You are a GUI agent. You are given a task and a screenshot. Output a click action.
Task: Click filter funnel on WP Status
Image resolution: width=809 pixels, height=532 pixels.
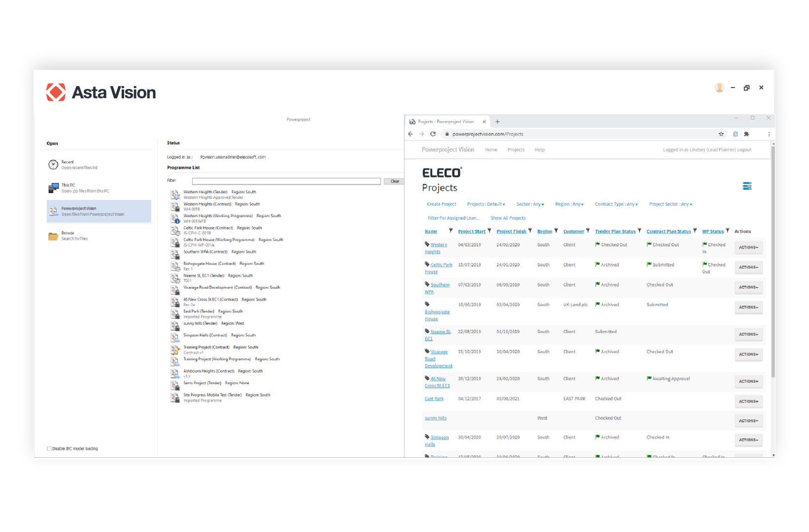point(727,230)
